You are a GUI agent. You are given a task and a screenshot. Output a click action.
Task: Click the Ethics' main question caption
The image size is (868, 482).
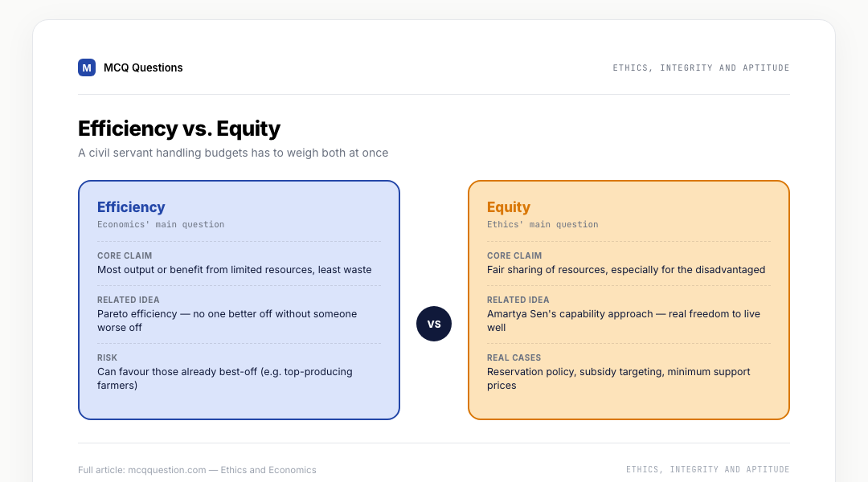click(542, 224)
